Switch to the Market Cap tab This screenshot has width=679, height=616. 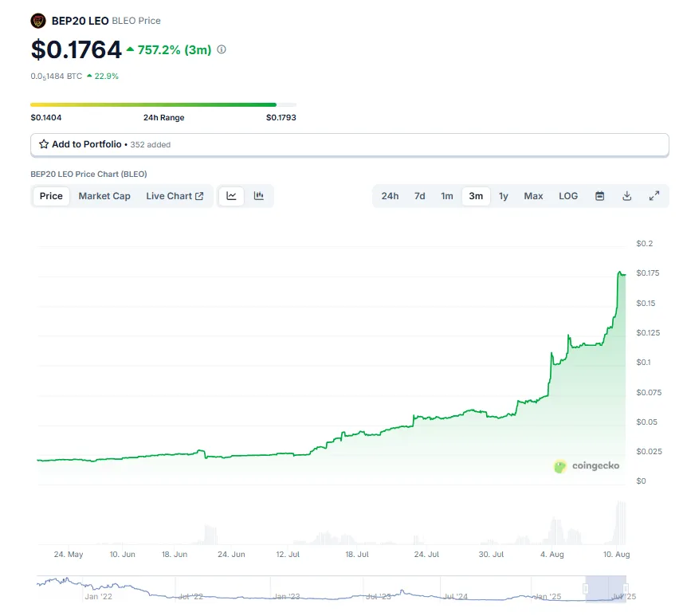(x=104, y=196)
